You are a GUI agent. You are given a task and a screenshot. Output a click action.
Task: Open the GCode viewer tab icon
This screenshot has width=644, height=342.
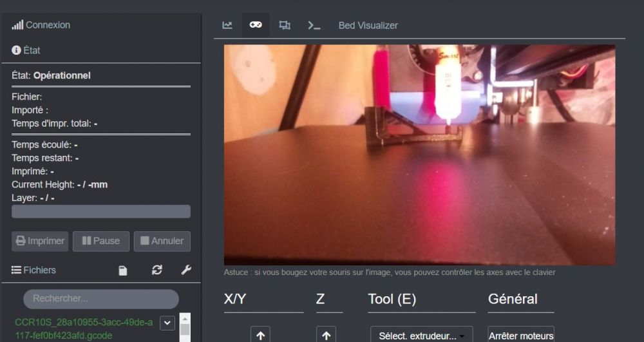[285, 25]
